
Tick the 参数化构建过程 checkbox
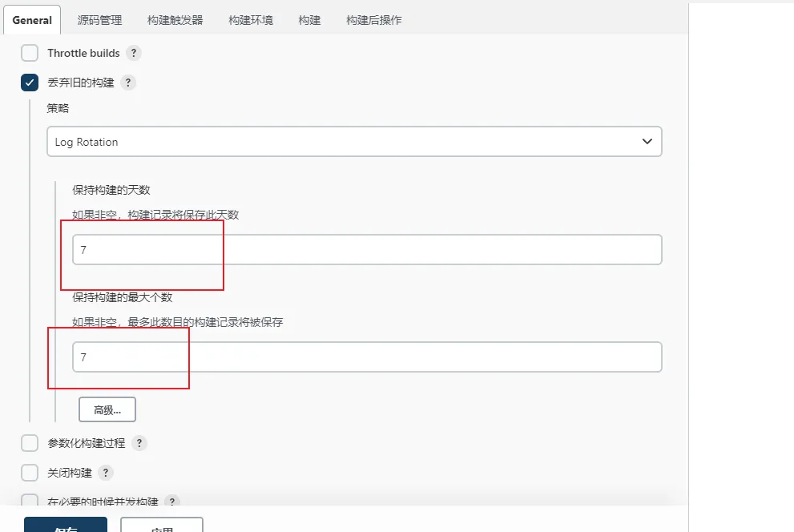[30, 443]
